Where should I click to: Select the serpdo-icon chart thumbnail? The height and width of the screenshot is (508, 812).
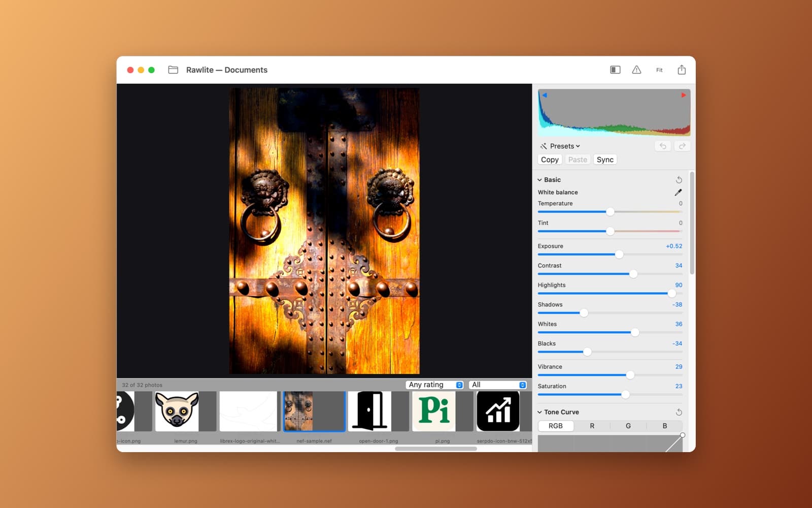[504, 411]
